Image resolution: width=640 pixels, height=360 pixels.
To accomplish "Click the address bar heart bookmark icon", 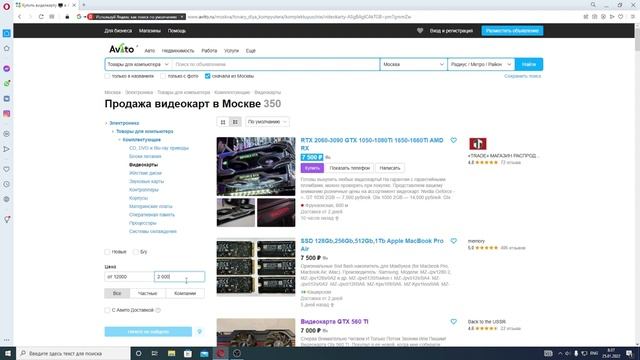I will [620, 17].
